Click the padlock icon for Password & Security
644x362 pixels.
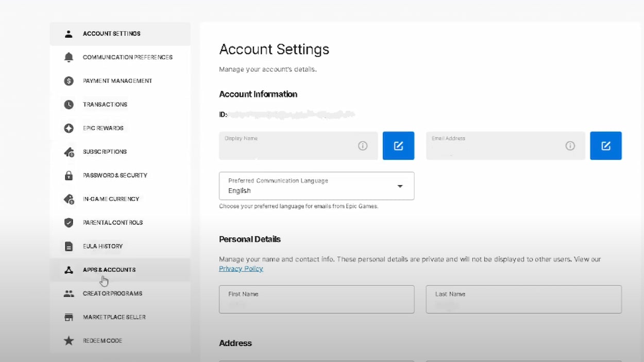click(x=69, y=176)
